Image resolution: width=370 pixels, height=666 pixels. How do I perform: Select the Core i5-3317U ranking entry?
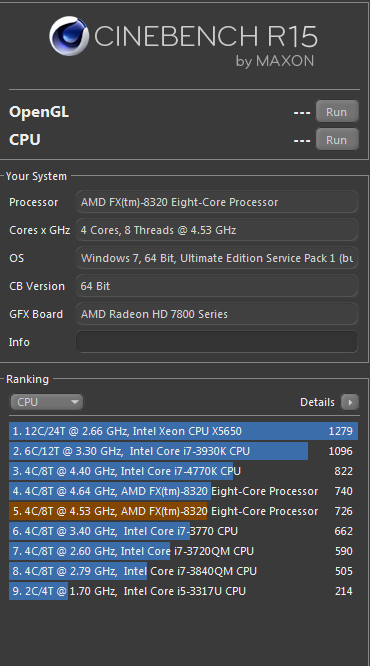click(x=184, y=591)
